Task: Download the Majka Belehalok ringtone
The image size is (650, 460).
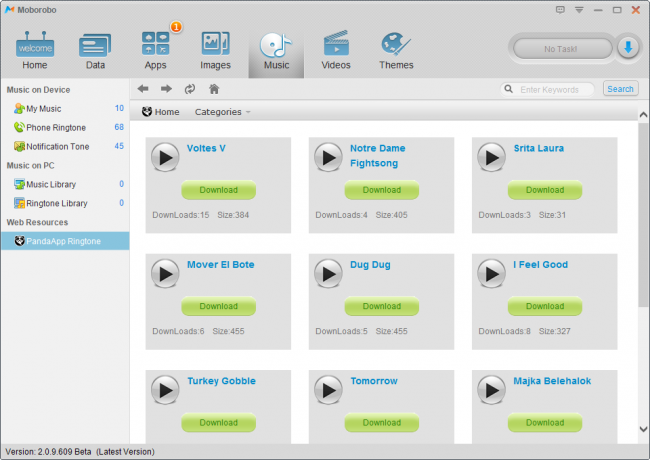Action: click(545, 422)
